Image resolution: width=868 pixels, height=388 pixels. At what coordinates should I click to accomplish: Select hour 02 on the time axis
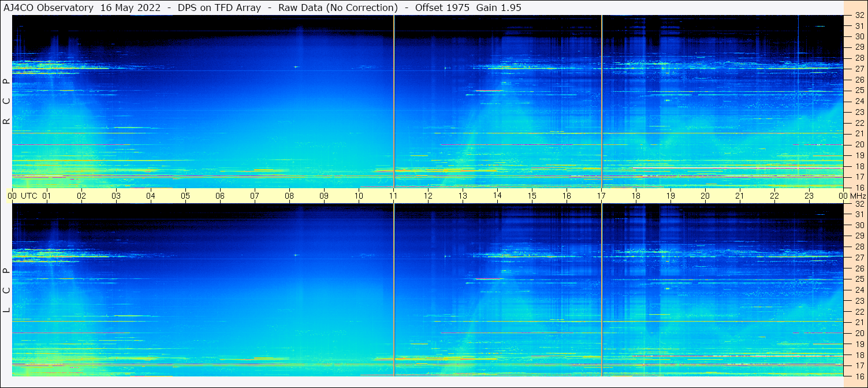(81, 196)
